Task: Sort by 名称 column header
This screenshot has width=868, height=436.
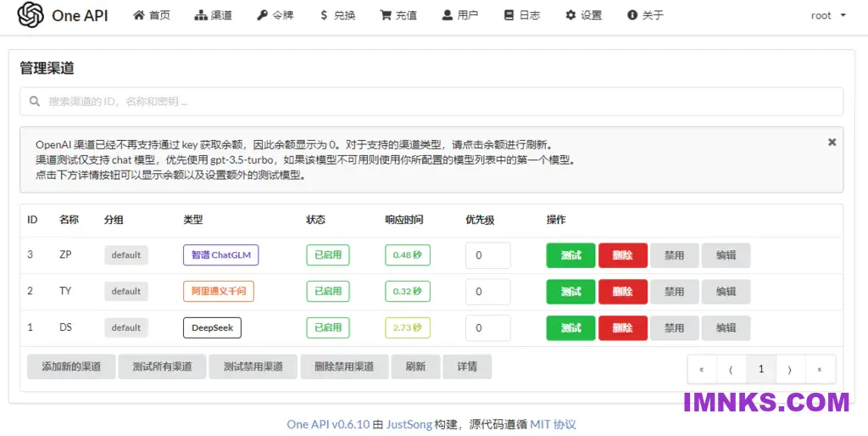Action: coord(70,220)
